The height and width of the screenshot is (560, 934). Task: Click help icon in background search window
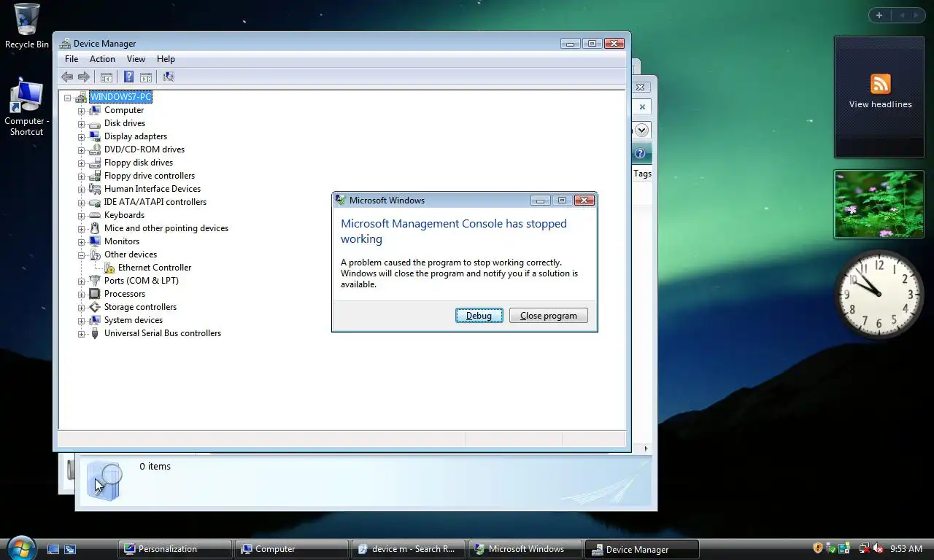640,153
